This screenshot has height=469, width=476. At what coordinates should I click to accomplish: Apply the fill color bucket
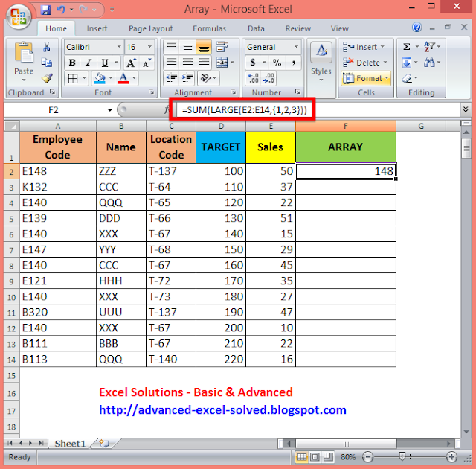pyautogui.click(x=100, y=79)
